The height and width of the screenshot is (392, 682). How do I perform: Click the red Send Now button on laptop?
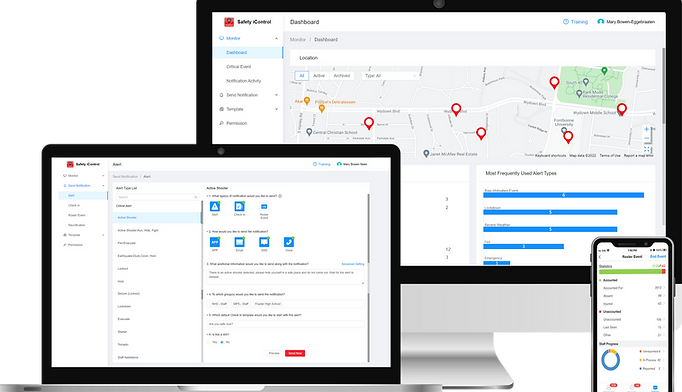click(295, 353)
